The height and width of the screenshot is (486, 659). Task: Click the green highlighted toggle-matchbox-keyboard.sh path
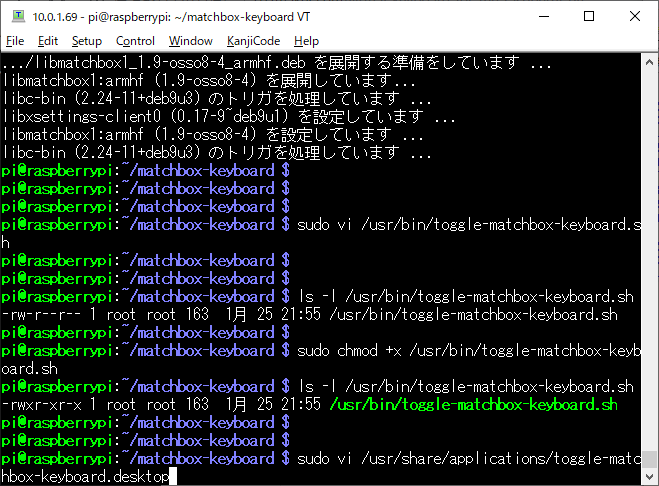pos(474,404)
